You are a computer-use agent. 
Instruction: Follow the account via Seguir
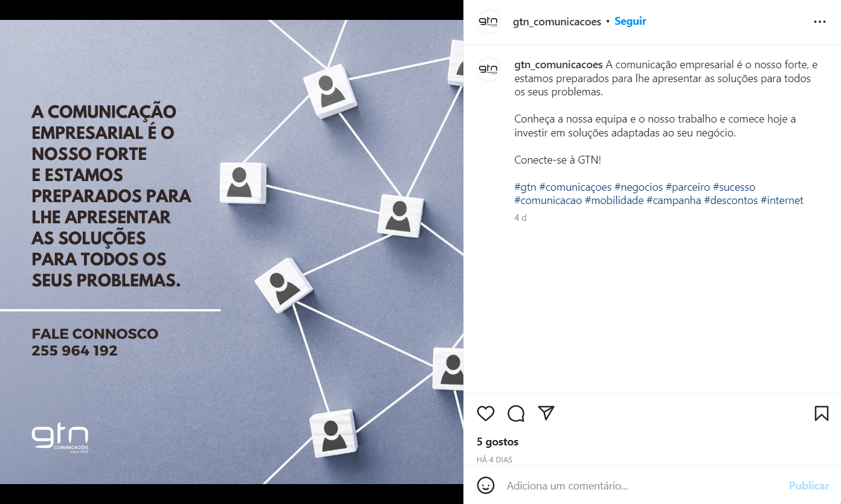coord(630,21)
